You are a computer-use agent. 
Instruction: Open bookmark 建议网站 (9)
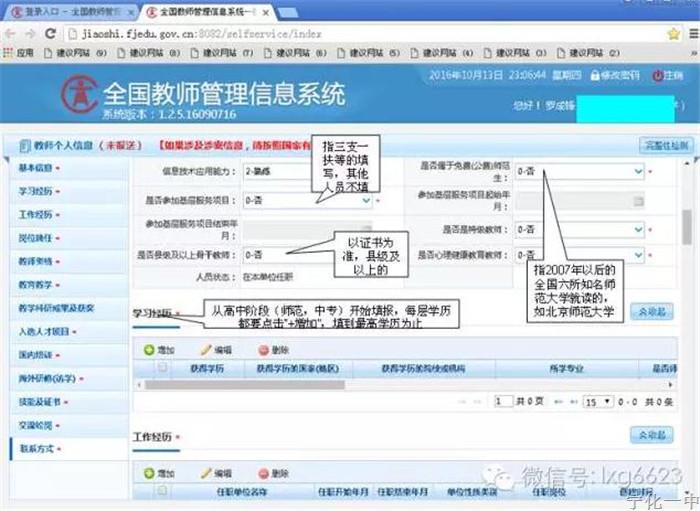tap(75, 53)
